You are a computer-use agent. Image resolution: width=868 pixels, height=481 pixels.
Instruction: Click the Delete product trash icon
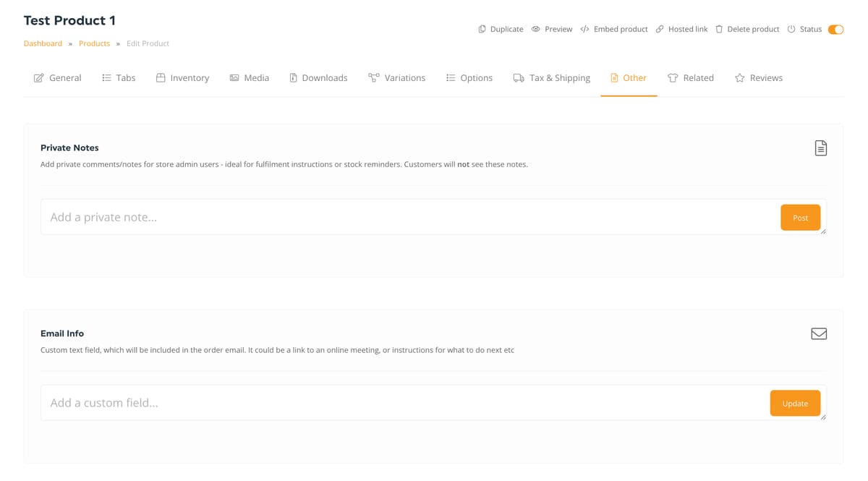pos(719,30)
